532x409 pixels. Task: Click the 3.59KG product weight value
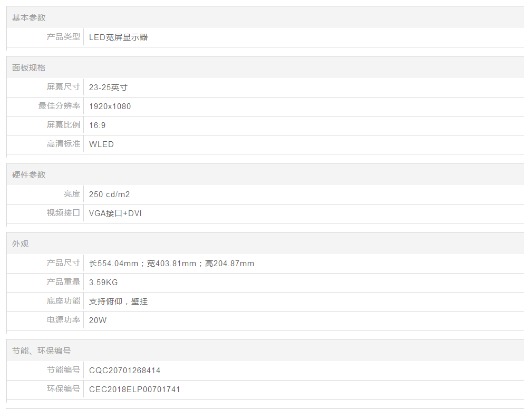click(103, 283)
